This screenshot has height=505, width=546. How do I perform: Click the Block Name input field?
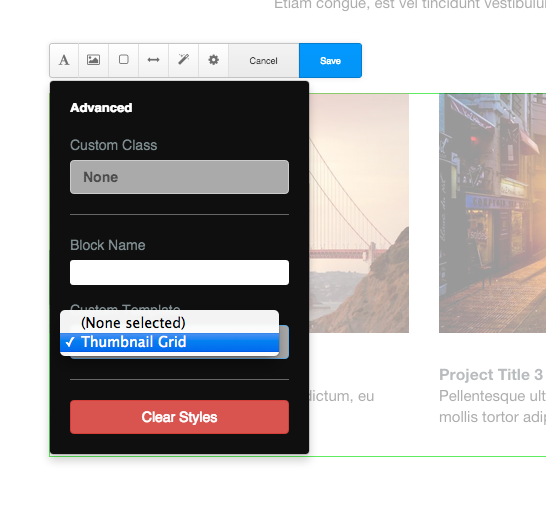tap(179, 272)
